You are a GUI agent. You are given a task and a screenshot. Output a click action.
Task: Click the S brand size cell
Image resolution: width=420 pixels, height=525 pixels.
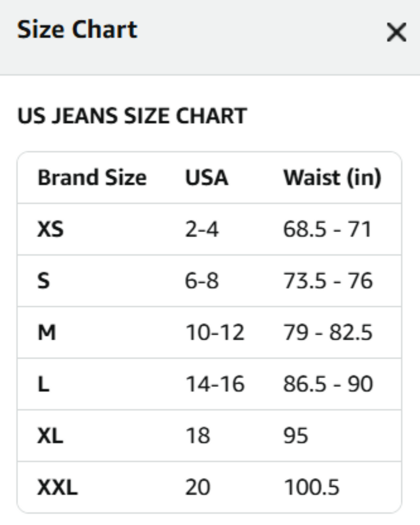click(x=43, y=281)
